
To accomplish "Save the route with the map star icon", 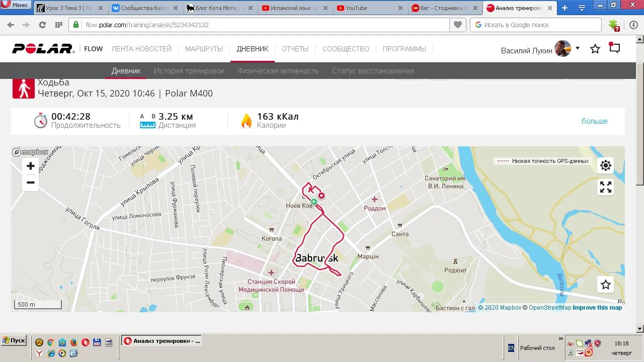I will (x=606, y=285).
